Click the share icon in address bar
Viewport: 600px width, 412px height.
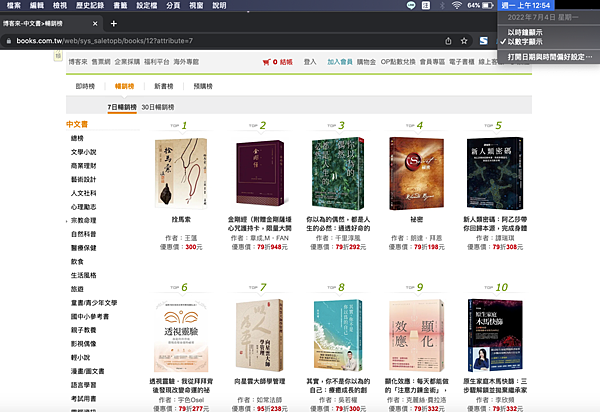pos(448,41)
